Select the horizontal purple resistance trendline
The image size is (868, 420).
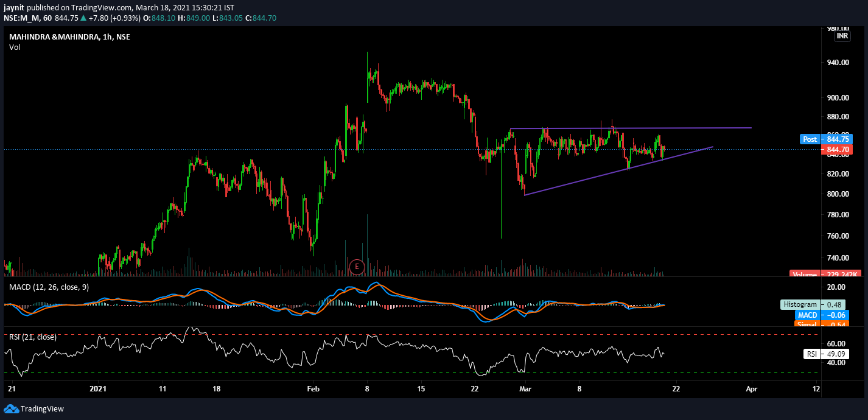631,128
